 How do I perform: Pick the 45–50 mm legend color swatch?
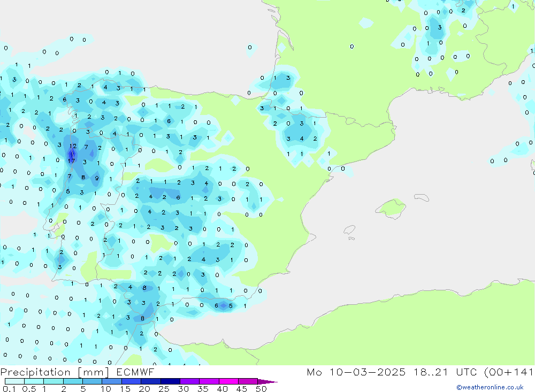point(248,381)
